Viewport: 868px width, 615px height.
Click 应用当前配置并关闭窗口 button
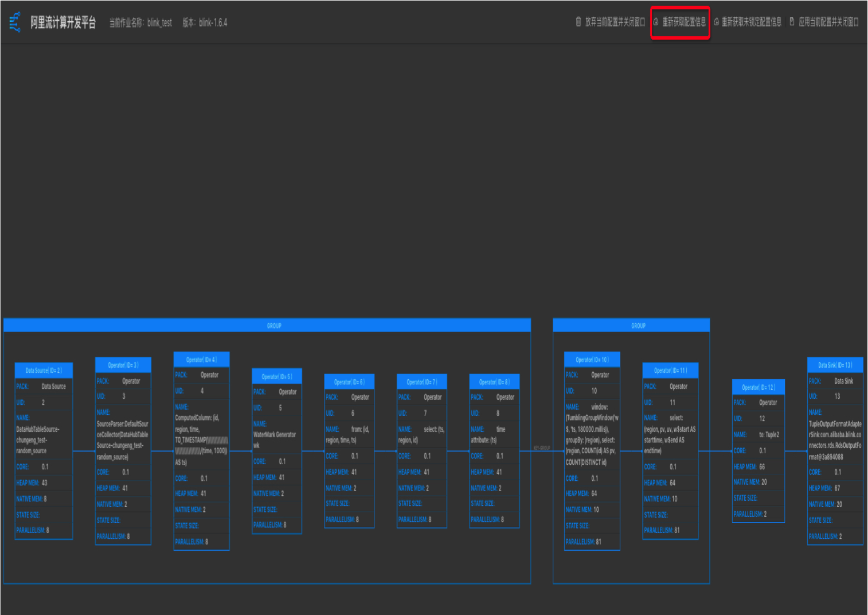(824, 22)
